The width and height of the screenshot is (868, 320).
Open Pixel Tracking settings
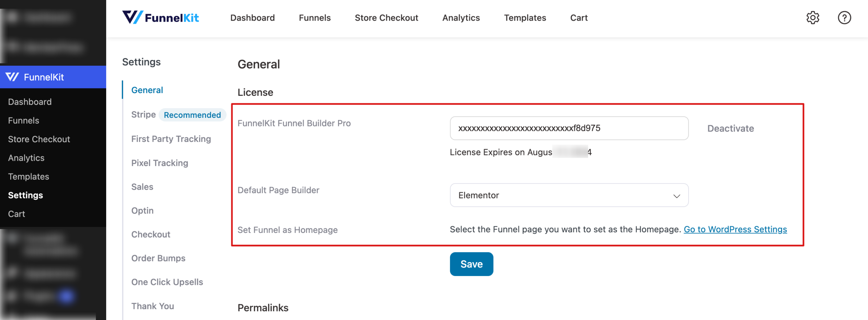pos(159,163)
